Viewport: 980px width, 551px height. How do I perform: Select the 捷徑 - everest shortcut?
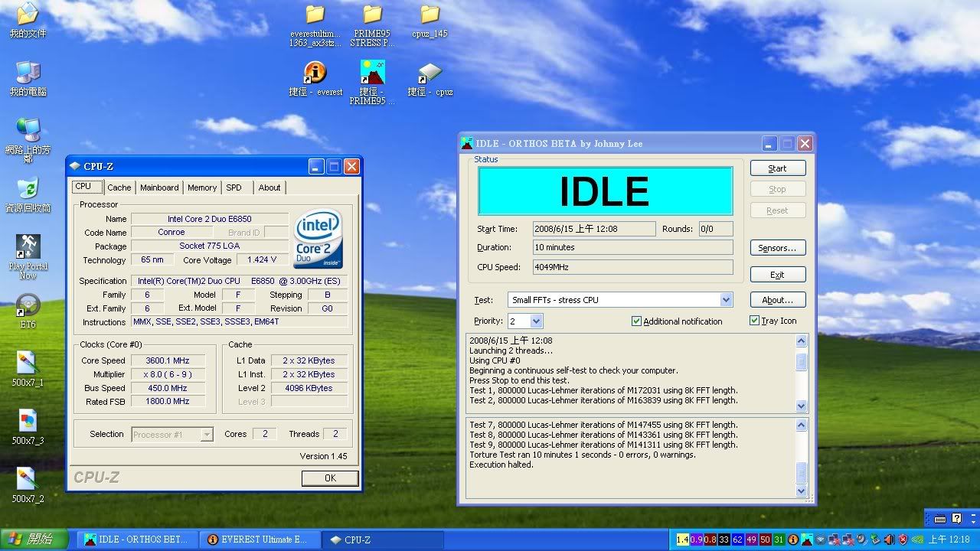(315, 79)
